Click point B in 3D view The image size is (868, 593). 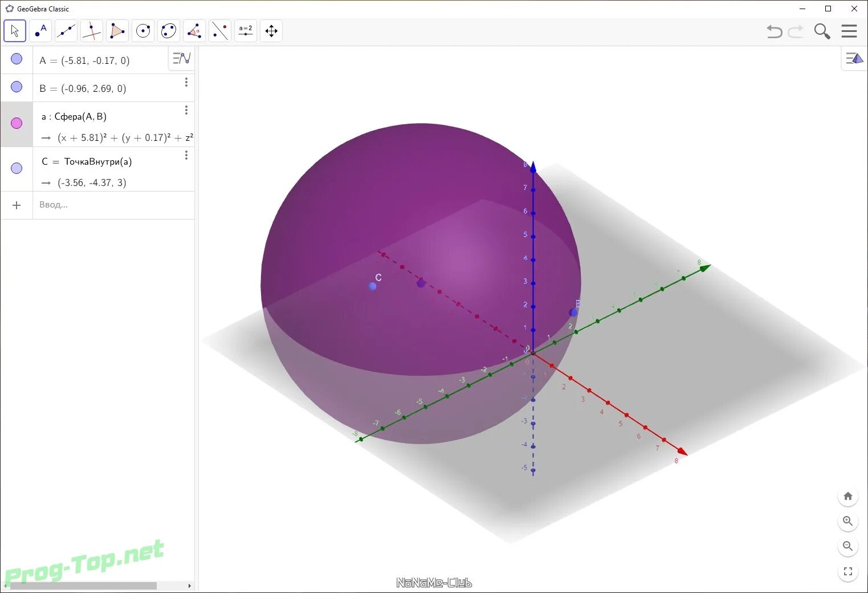[x=573, y=312]
